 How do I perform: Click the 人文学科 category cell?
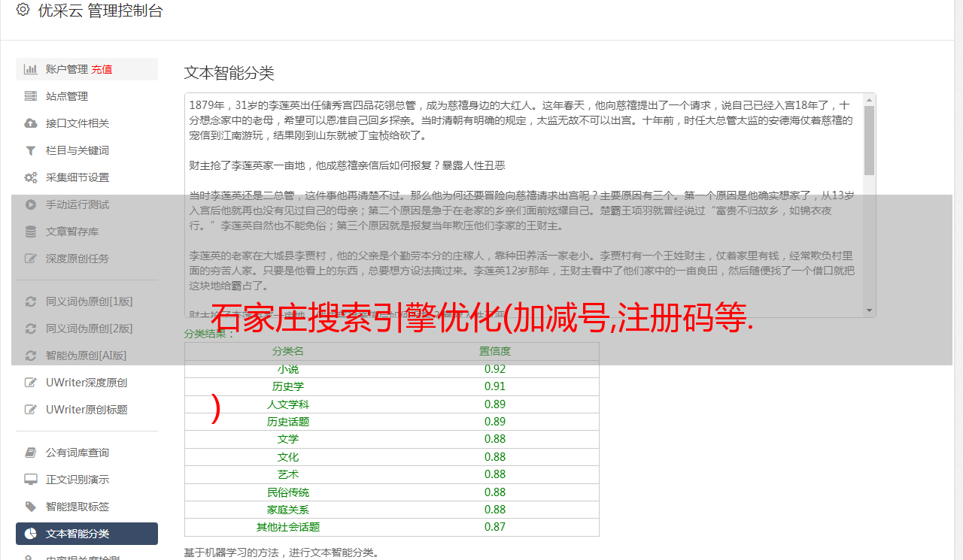(288, 404)
